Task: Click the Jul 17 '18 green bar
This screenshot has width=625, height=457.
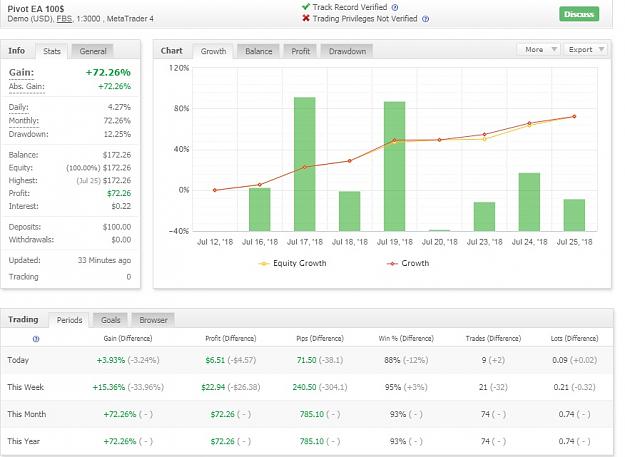Action: coord(305,164)
